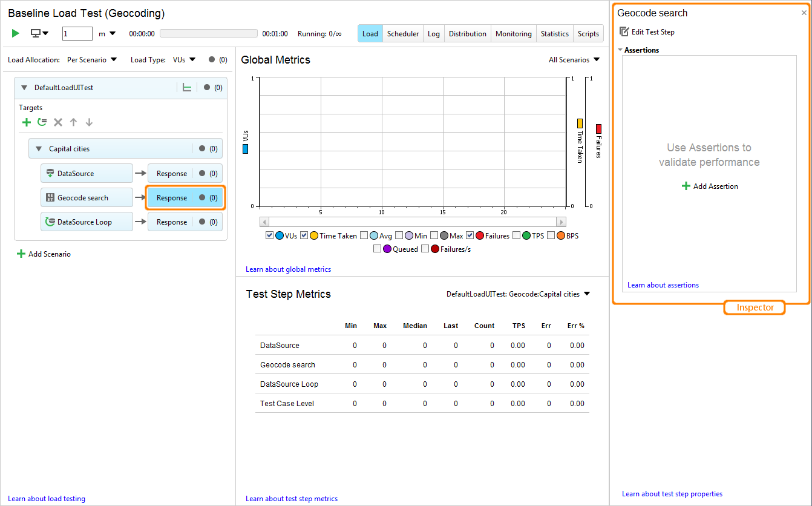Switch to the Scheduler tab
Screen dimensions: 812x506
(402, 33)
